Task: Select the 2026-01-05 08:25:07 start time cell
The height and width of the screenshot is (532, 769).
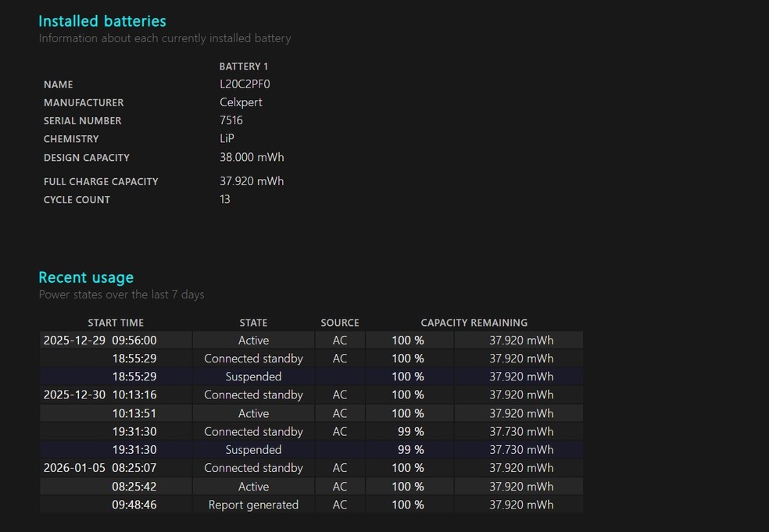Action: tap(100, 468)
